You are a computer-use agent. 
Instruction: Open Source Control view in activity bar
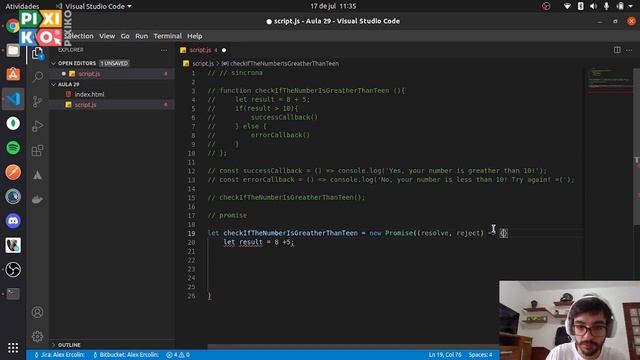(x=38, y=101)
